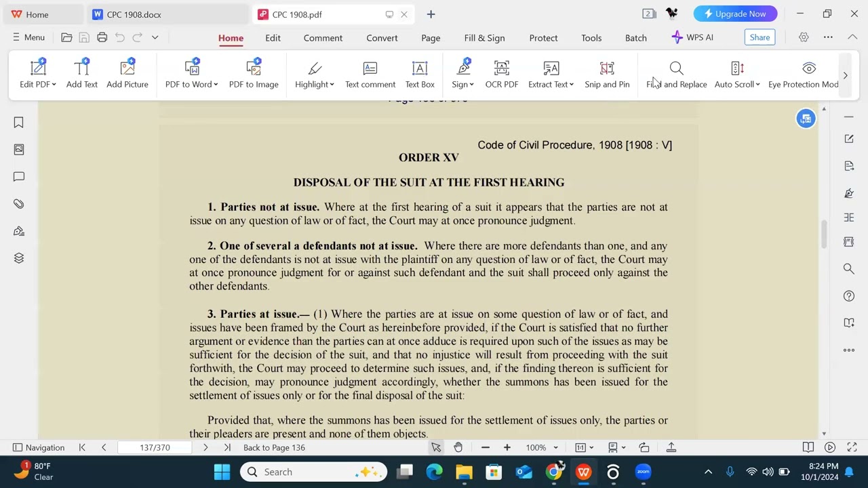This screenshot has width=868, height=488.
Task: Expand the Extract Text dropdown
Action: 572,85
